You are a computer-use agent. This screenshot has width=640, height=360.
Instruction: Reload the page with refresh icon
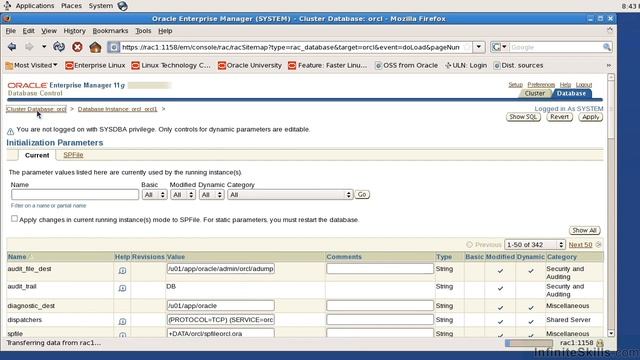coord(59,47)
